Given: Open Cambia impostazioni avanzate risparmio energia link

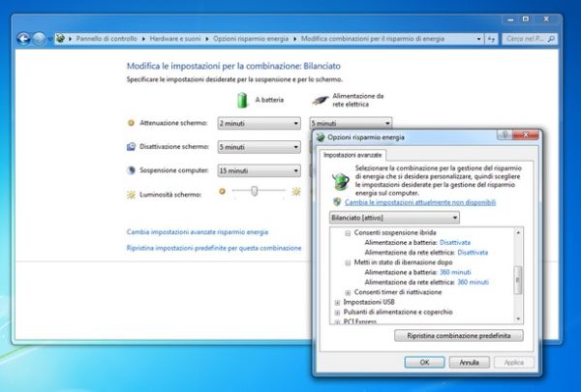Looking at the screenshot, I should pyautogui.click(x=198, y=232).
